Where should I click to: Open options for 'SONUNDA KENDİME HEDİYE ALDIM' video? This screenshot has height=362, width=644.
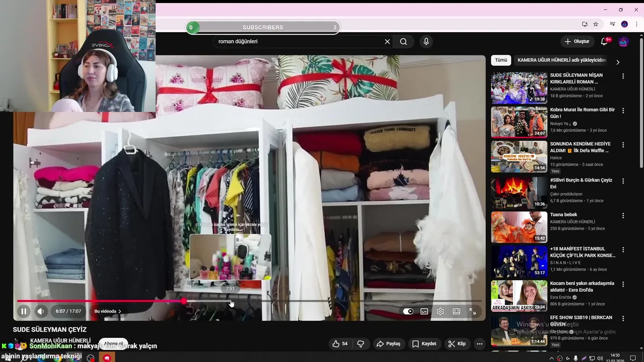(x=623, y=145)
